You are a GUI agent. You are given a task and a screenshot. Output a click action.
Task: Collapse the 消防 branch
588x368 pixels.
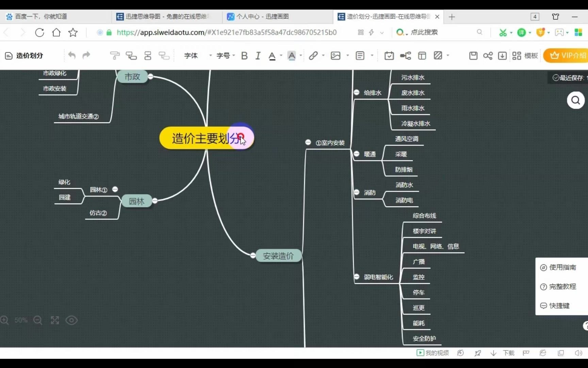tap(356, 192)
